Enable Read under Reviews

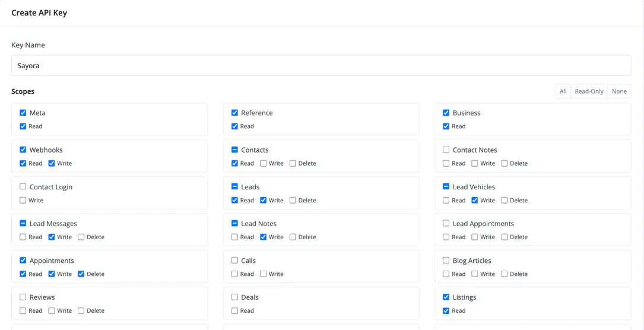(x=23, y=310)
